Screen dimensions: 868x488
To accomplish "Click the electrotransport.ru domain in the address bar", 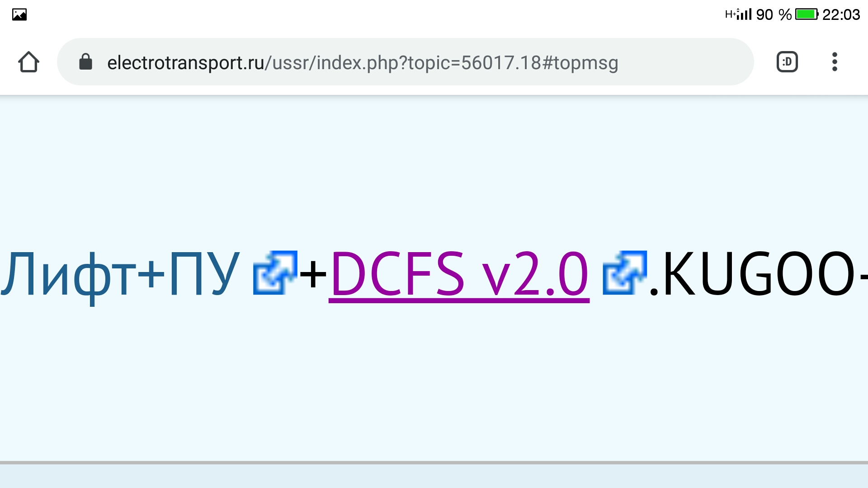I will (185, 63).
